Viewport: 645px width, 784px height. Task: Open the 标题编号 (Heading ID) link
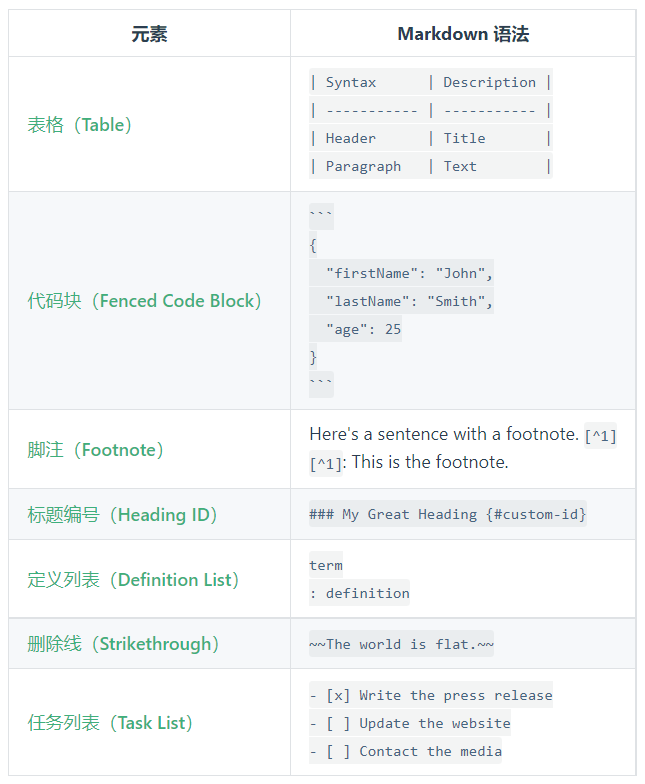122,515
